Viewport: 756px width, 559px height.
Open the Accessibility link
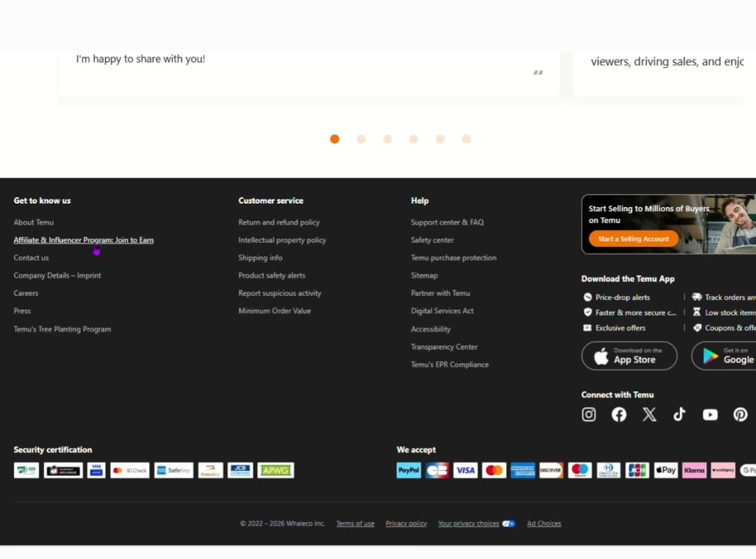click(431, 329)
